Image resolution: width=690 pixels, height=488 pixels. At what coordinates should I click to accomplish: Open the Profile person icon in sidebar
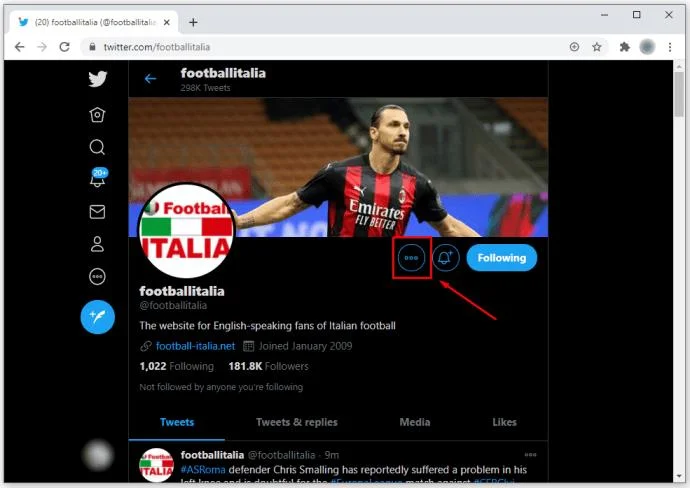pyautogui.click(x=97, y=244)
